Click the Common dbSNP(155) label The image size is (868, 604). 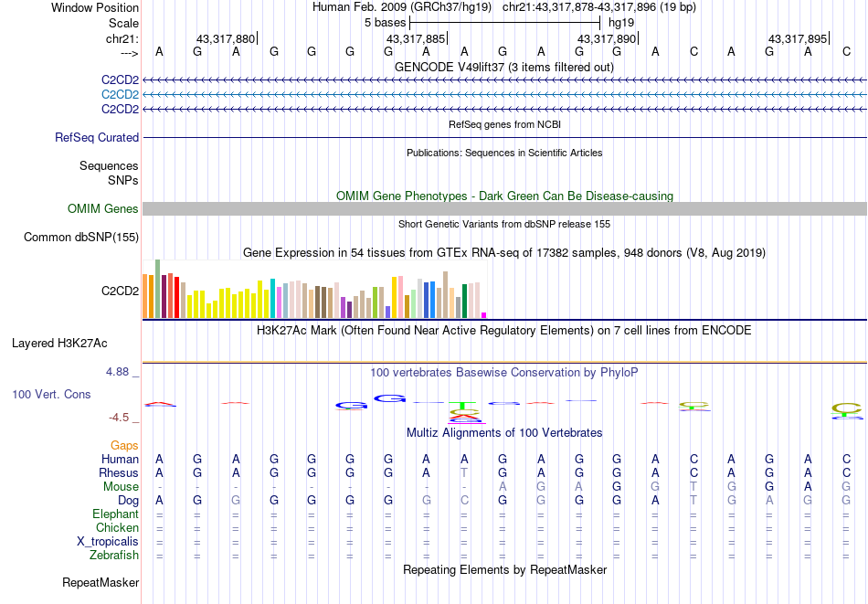pos(80,237)
